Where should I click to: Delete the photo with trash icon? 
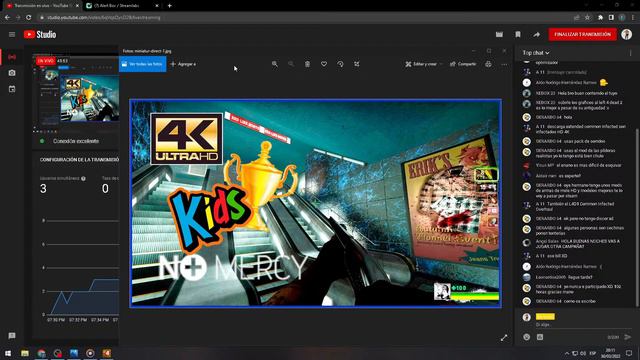click(307, 64)
